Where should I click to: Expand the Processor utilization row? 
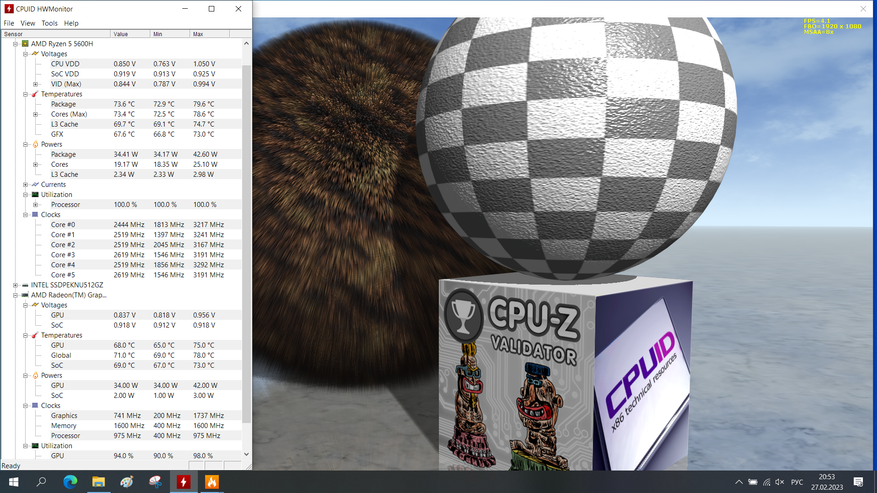[x=36, y=204]
